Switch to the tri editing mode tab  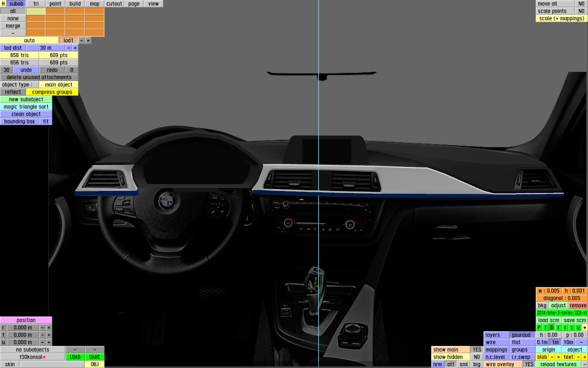point(36,4)
